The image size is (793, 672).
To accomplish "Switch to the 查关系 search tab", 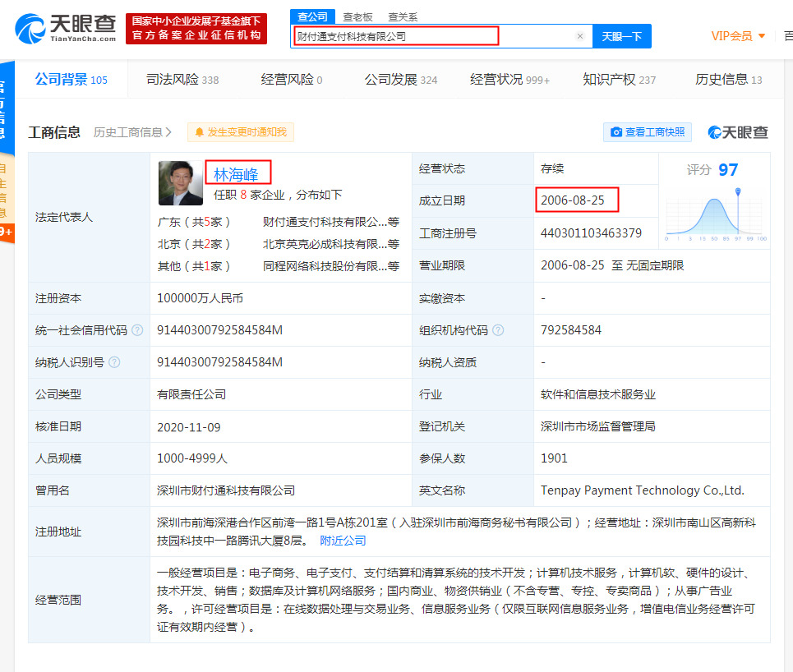I will coord(403,17).
